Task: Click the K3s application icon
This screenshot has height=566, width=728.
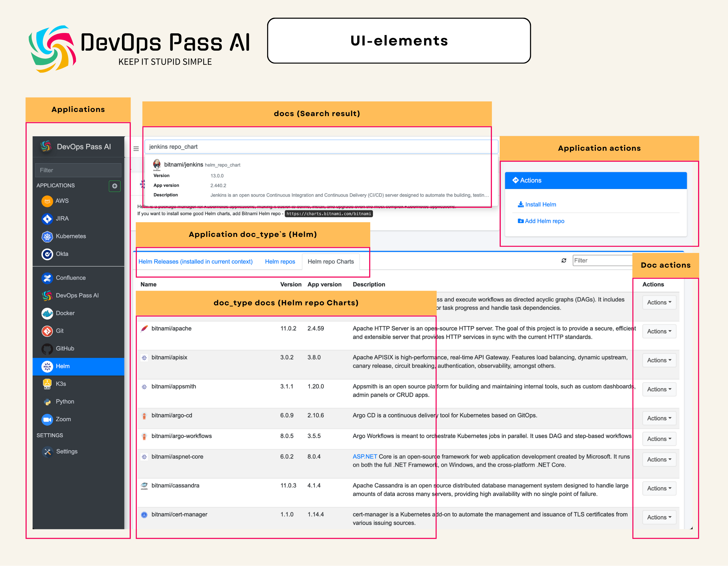Action: click(x=47, y=384)
